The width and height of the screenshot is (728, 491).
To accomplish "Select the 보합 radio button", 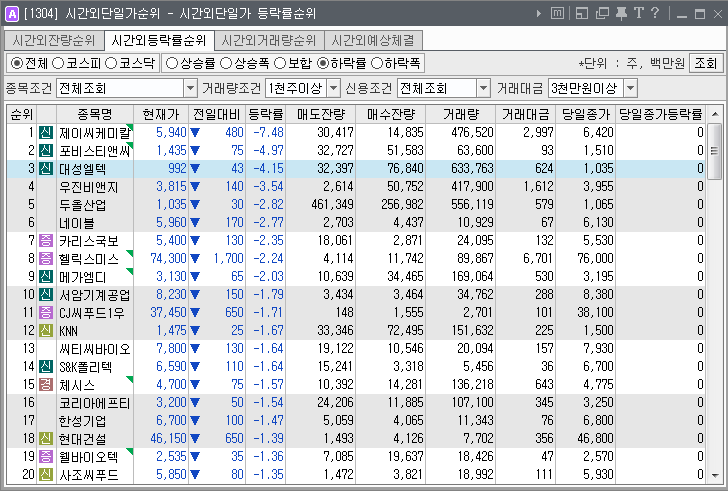I will [280, 63].
